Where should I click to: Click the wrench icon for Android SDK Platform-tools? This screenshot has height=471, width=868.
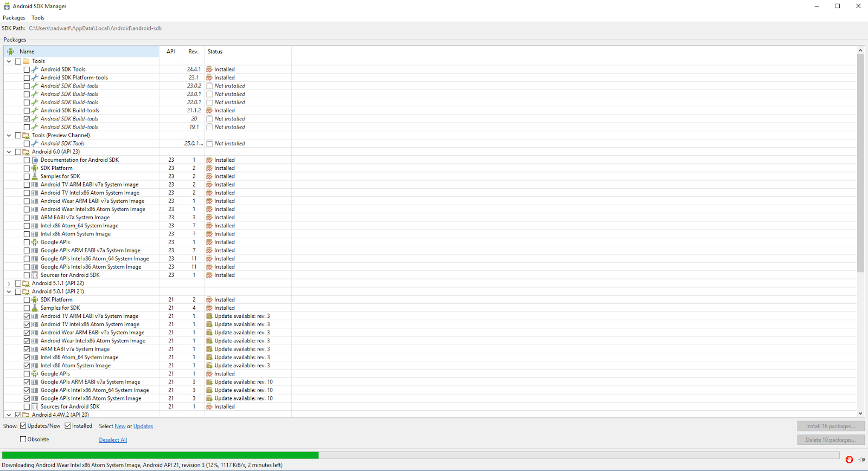click(x=35, y=78)
